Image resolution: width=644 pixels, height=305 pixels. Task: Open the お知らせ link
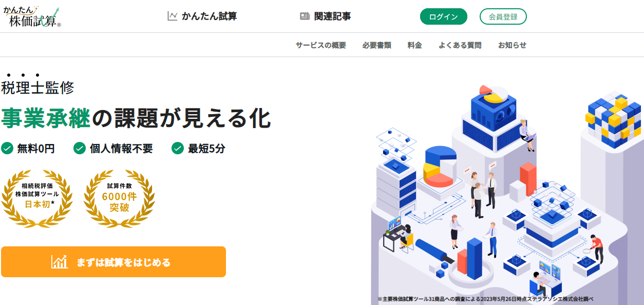[513, 45]
